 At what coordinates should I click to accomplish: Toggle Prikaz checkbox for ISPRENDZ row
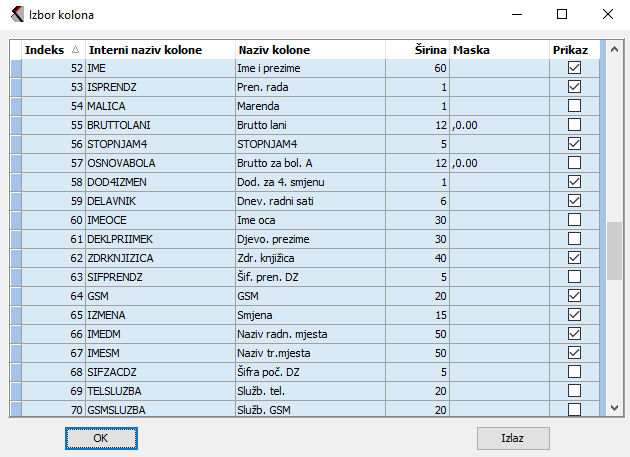(x=574, y=87)
